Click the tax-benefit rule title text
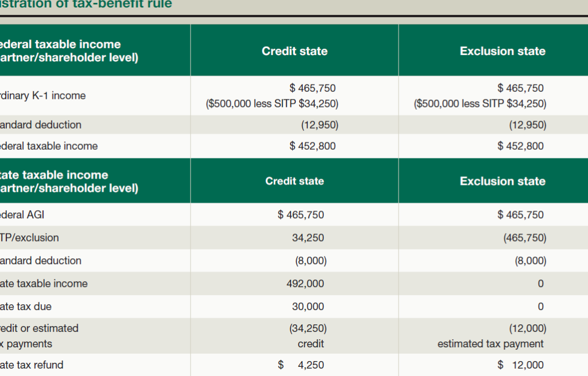 click(86, 4)
